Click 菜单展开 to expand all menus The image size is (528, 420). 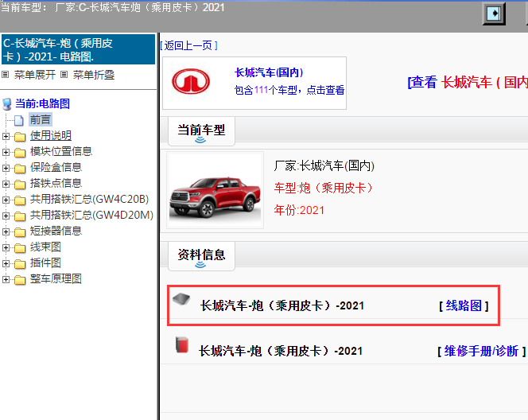pos(35,75)
